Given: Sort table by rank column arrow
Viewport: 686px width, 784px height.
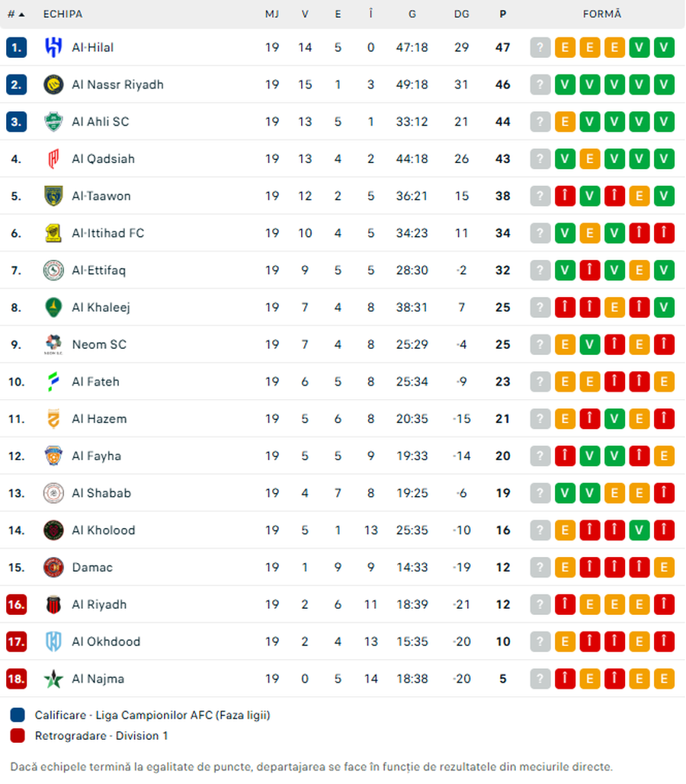Looking at the screenshot, I should pos(17,14).
